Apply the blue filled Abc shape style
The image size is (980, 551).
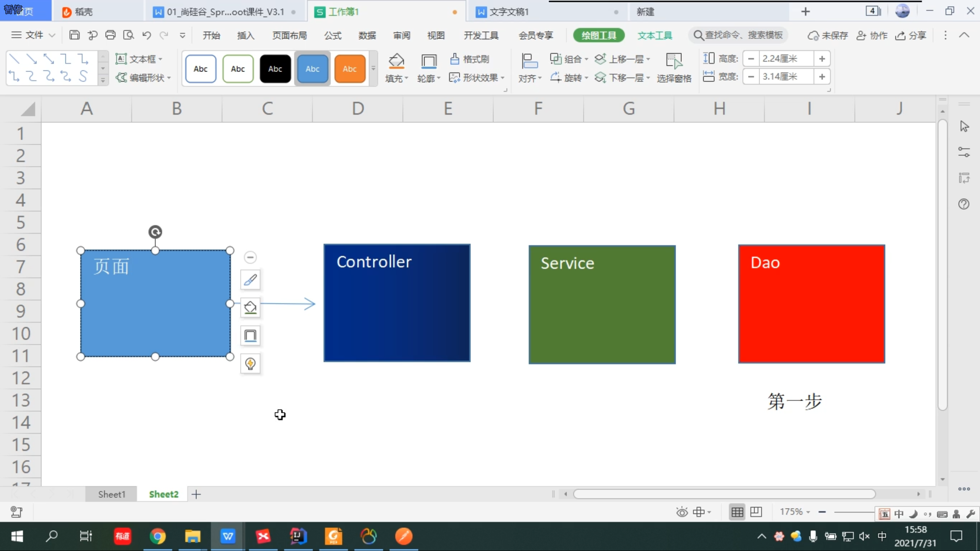(x=312, y=69)
